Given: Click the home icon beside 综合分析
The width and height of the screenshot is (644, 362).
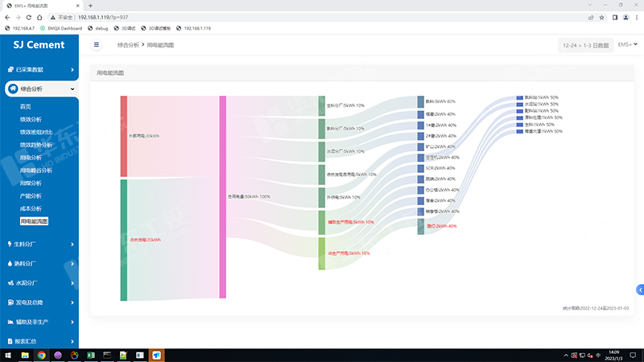Looking at the screenshot, I should pyautogui.click(x=12, y=88).
